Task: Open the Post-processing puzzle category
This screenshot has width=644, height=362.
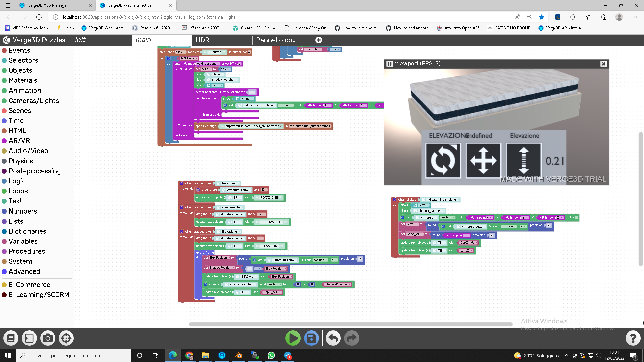Action: [35, 171]
